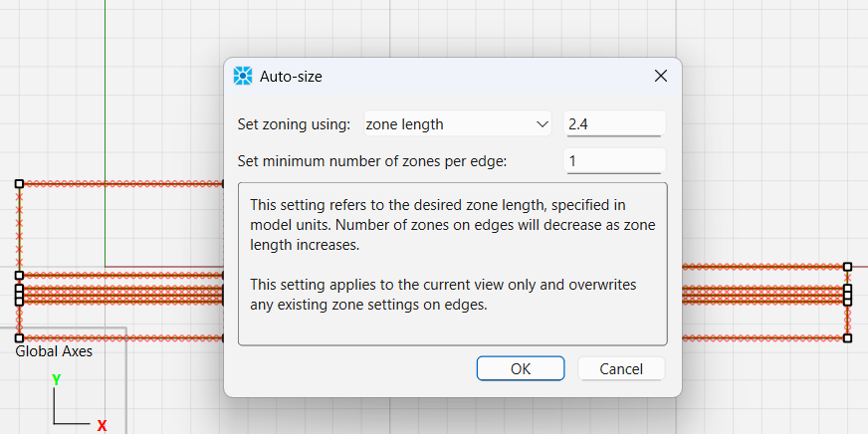The height and width of the screenshot is (434, 868).
Task: Click inside the zone length description box
Action: coord(453,264)
